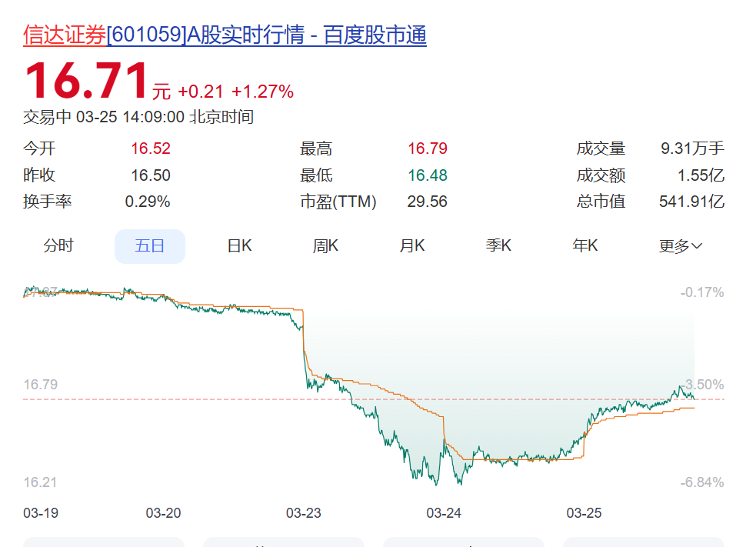
Task: Switch to the 日K chart tab
Action: (x=239, y=246)
